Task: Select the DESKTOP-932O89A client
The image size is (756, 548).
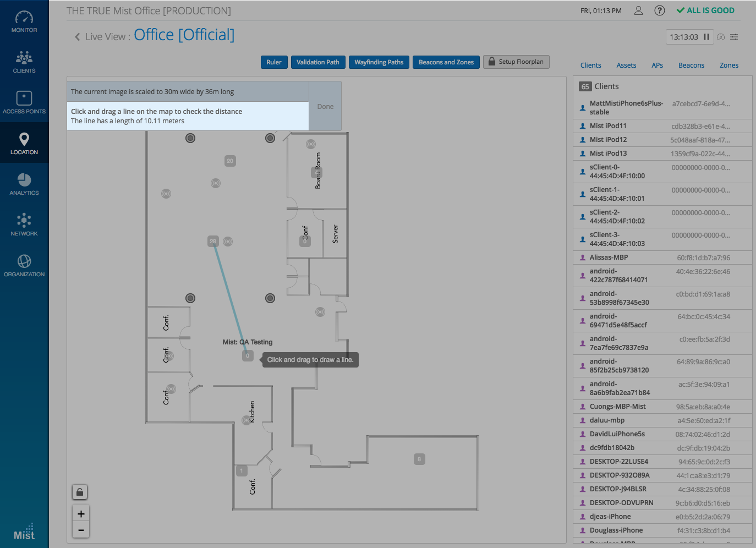Action: [x=662, y=475]
